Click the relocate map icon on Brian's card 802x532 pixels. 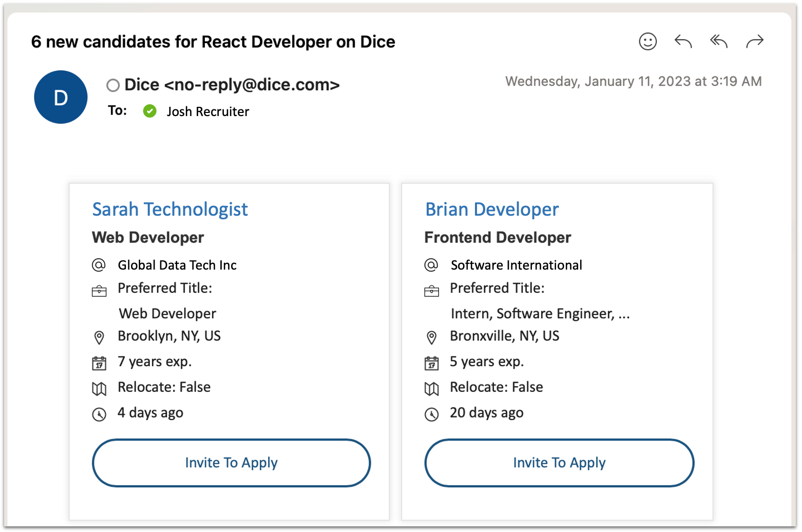(x=431, y=388)
